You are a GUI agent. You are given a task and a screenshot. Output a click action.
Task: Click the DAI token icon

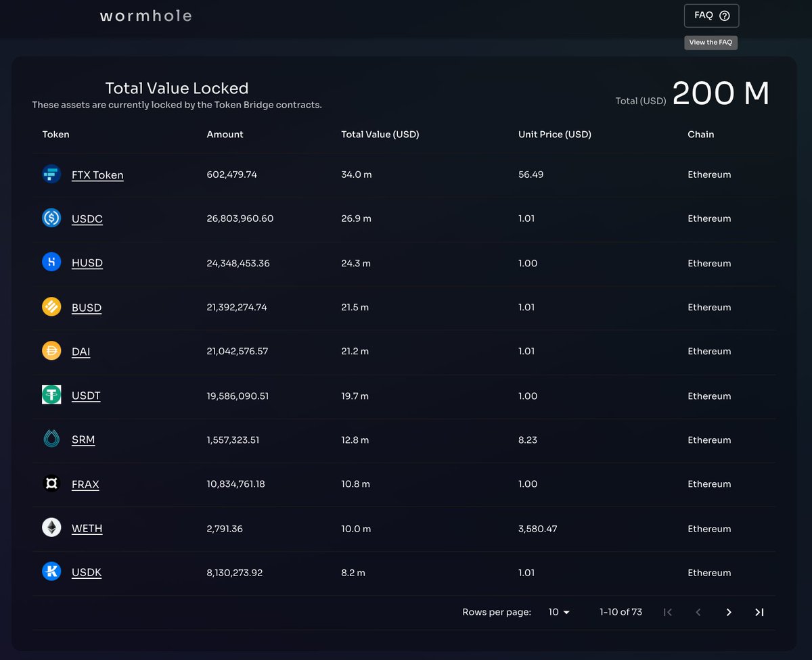[51, 350]
